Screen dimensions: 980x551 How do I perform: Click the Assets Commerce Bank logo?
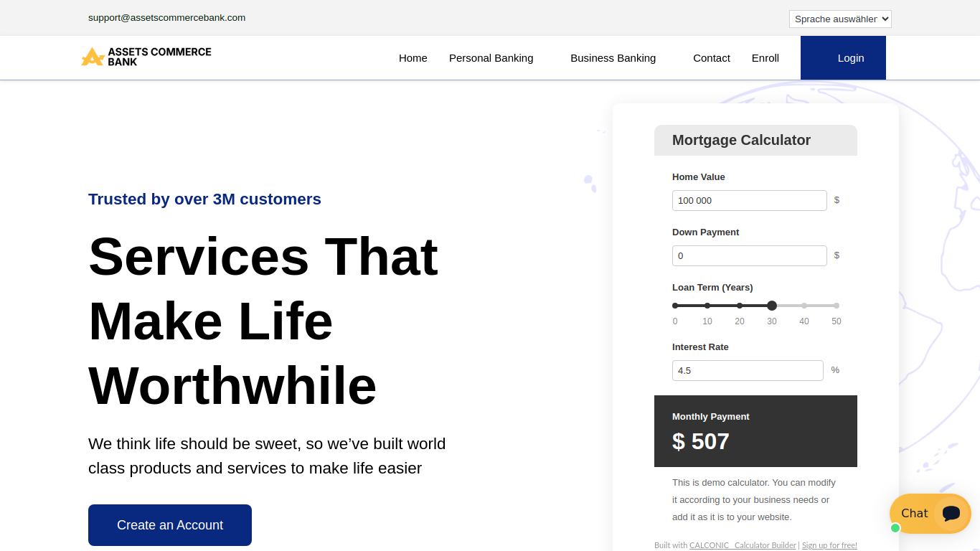[146, 57]
